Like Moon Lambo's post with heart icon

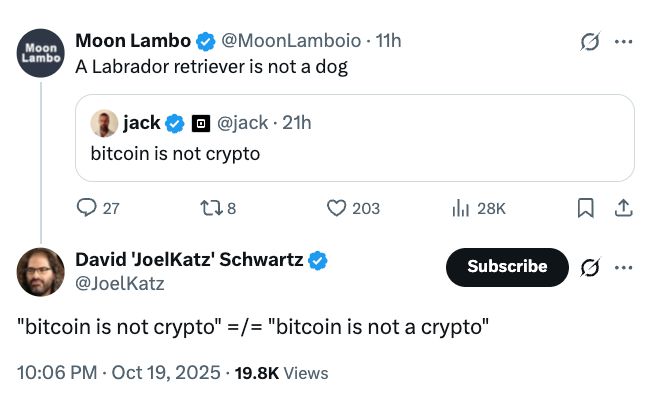click(x=336, y=208)
